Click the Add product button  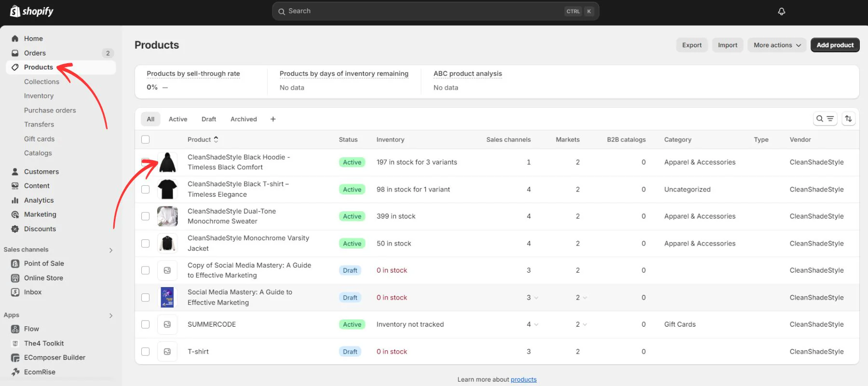pyautogui.click(x=835, y=45)
